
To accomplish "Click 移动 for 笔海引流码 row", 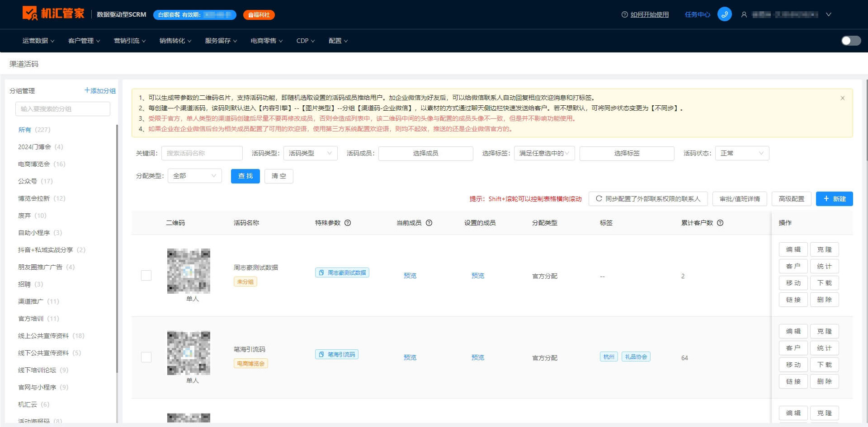I will (793, 365).
